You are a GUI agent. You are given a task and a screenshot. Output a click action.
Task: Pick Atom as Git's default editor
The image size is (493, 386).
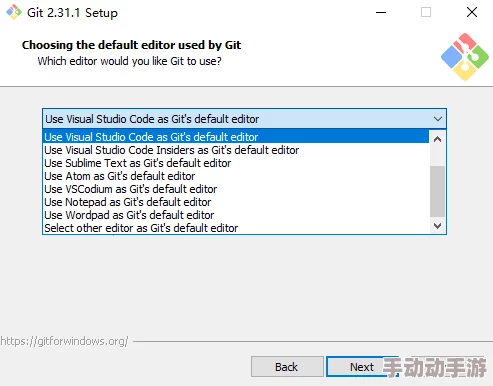[x=236, y=176]
